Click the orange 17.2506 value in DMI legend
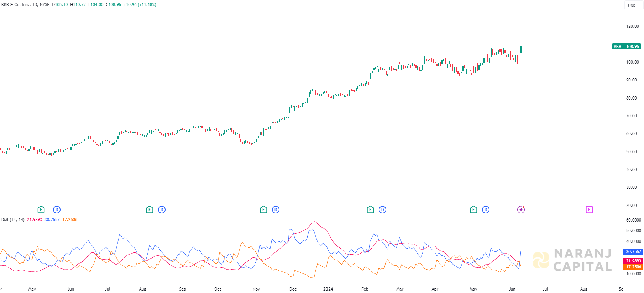Viewport: 644px width, 293px height. click(x=70, y=220)
